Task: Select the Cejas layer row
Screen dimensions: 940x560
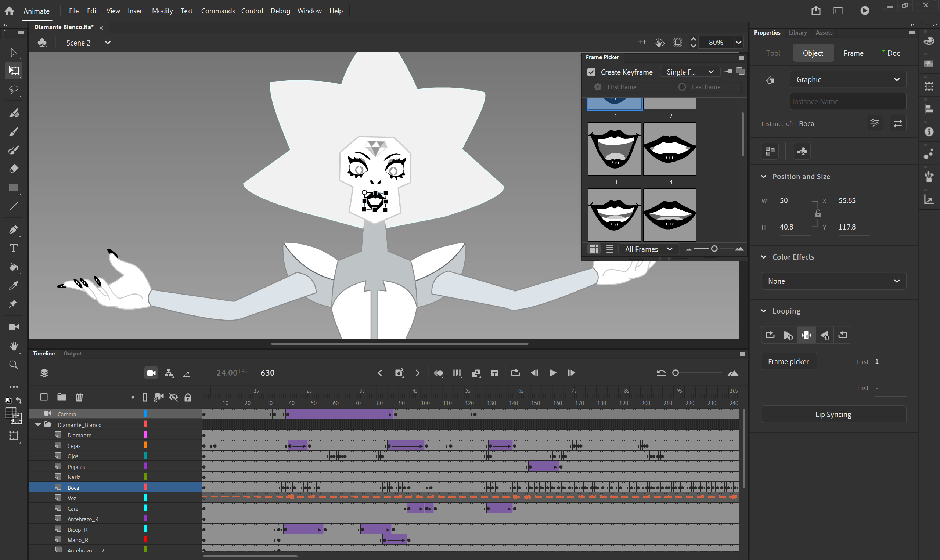Action: click(115, 446)
